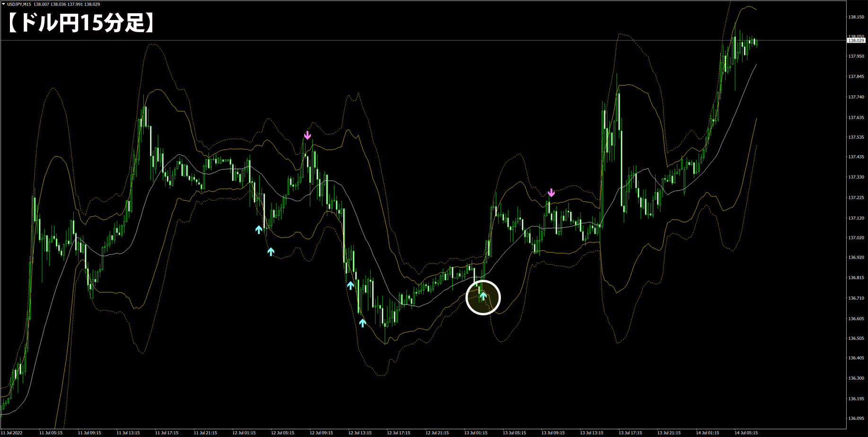The image size is (868, 437).
Task: Click the 137.950 price axis label
Action: point(856,56)
